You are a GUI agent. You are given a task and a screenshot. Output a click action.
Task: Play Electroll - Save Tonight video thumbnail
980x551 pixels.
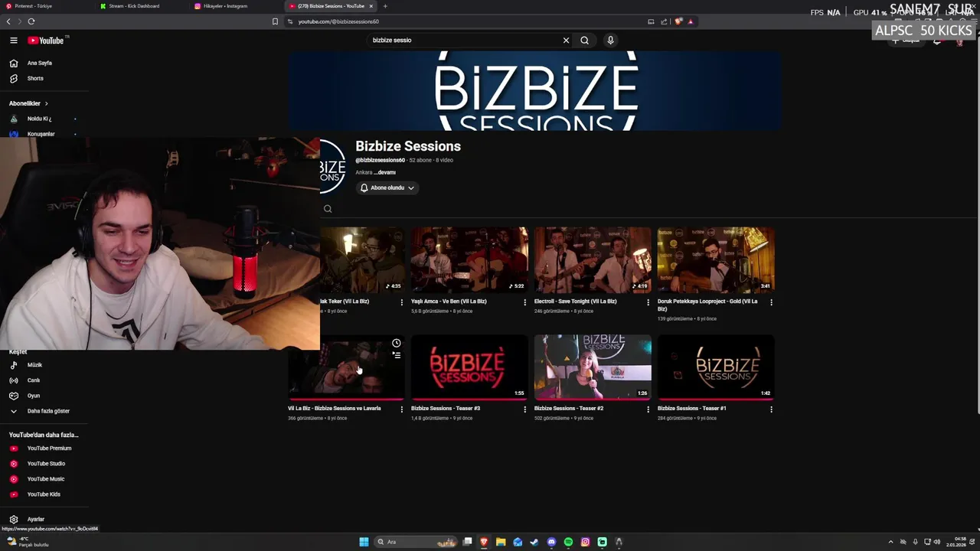coord(593,259)
